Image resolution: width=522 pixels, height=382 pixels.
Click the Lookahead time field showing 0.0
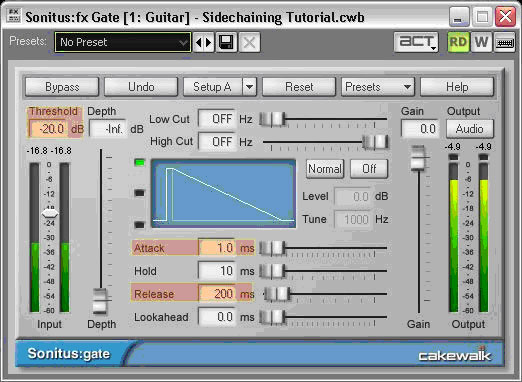217,317
